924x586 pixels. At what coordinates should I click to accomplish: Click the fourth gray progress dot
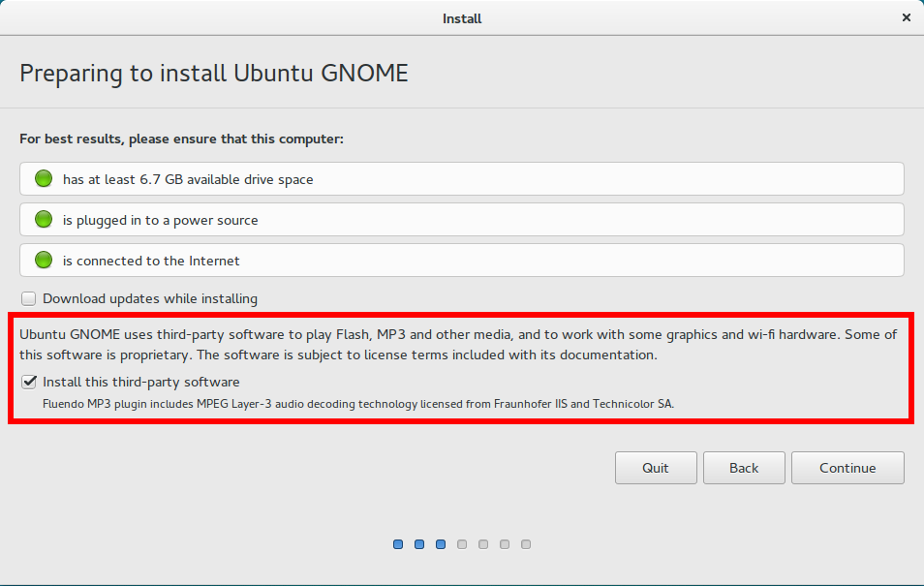462,544
